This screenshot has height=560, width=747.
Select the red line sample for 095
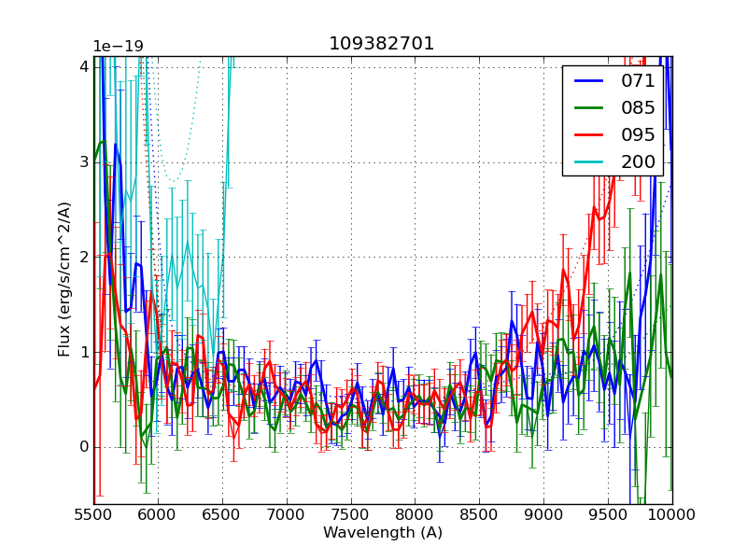point(588,134)
